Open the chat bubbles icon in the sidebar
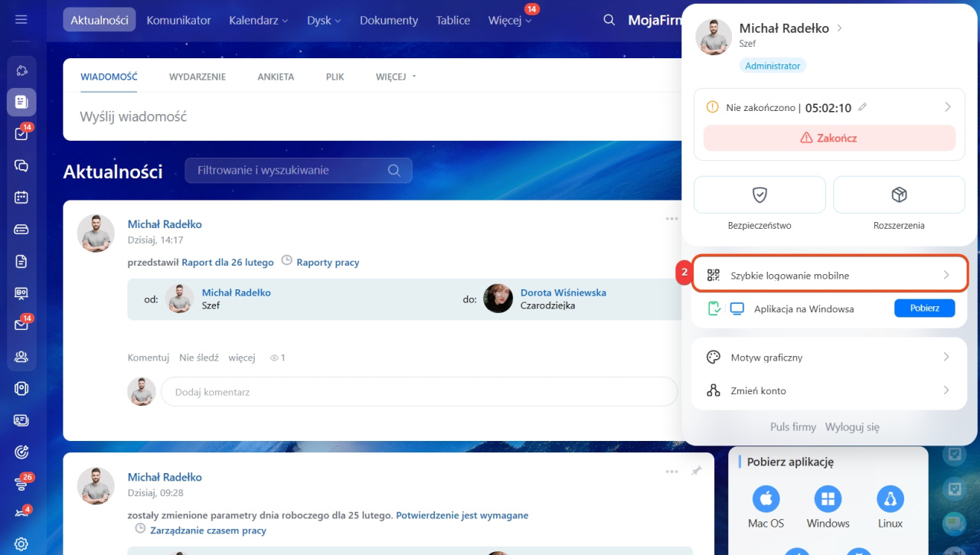980x555 pixels. [x=21, y=165]
